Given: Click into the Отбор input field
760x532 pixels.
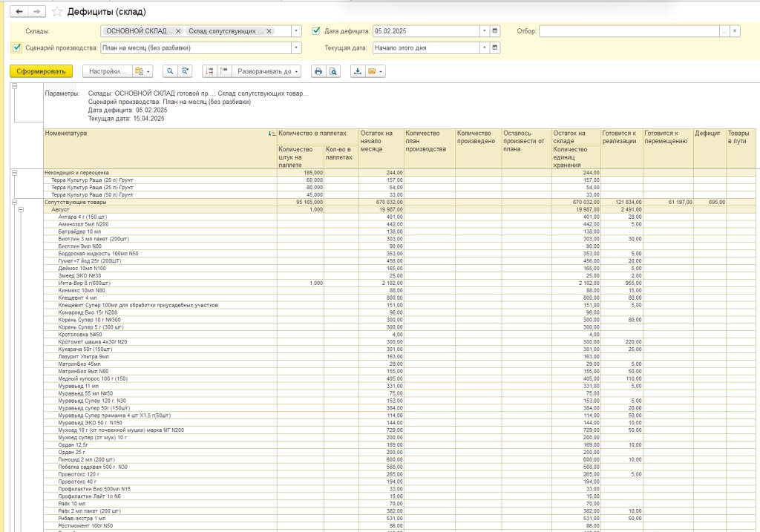Looking at the screenshot, I should click(629, 31).
